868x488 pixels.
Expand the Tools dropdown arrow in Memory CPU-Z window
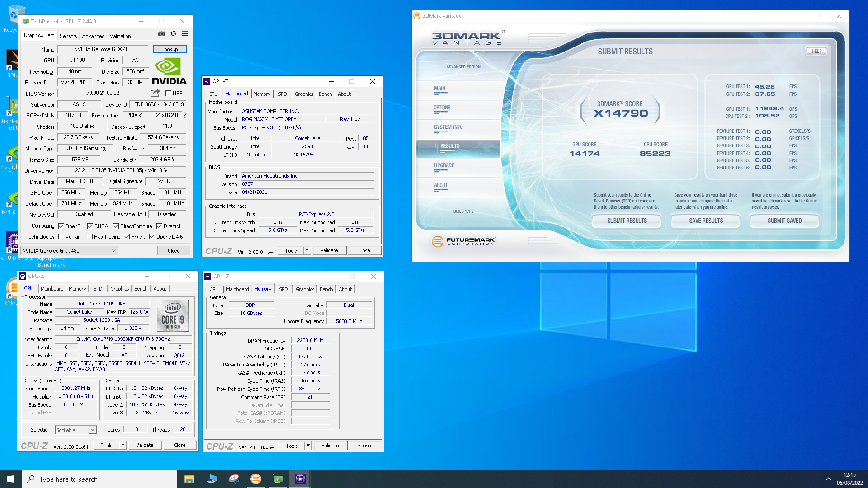[308, 445]
